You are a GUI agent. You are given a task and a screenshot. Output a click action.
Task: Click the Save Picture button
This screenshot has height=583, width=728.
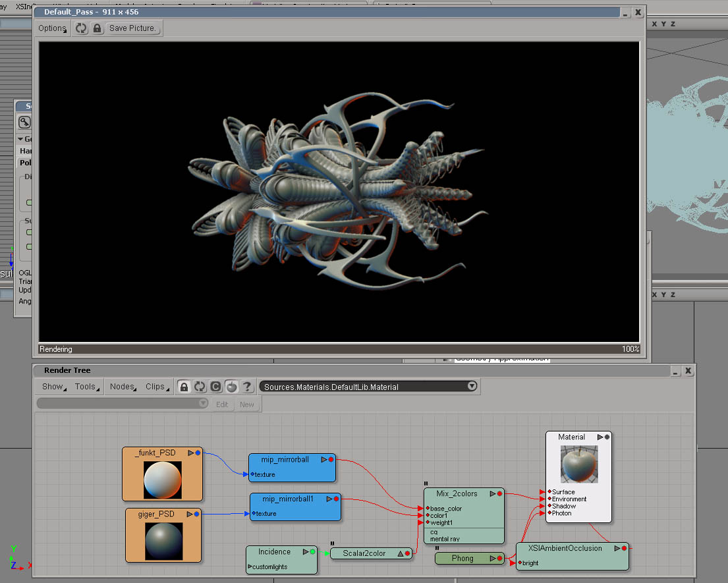132,28
